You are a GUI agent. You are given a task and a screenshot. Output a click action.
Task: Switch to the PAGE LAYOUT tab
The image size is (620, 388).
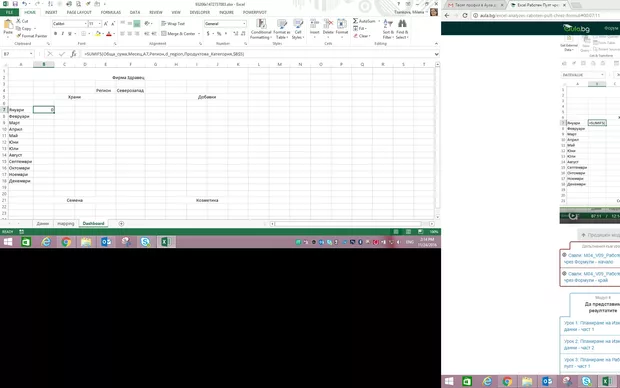[79, 13]
